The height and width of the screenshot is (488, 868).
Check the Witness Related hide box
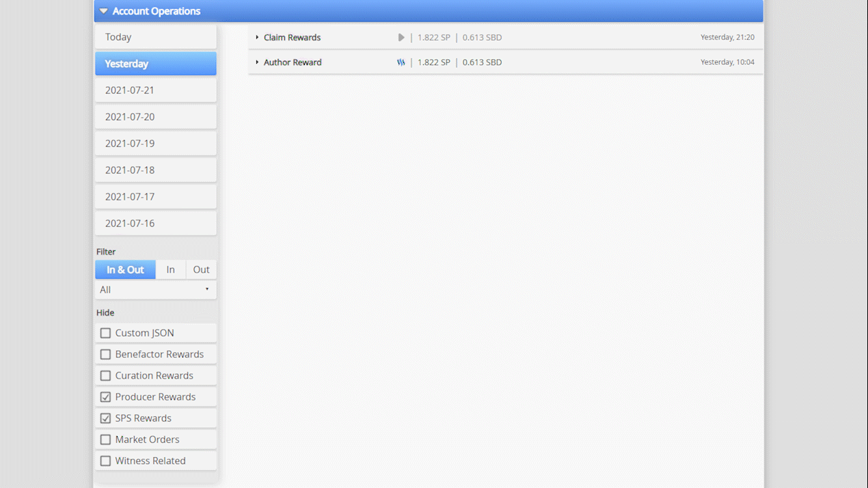pyautogui.click(x=105, y=461)
